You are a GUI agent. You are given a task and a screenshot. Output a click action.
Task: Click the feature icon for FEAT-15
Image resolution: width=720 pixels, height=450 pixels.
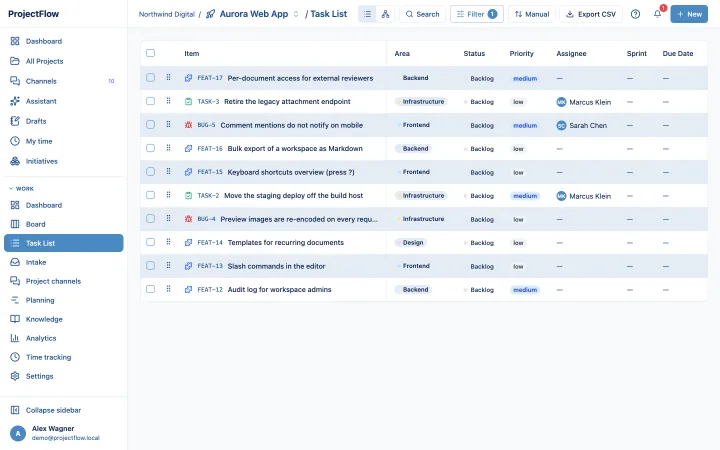[x=188, y=172]
